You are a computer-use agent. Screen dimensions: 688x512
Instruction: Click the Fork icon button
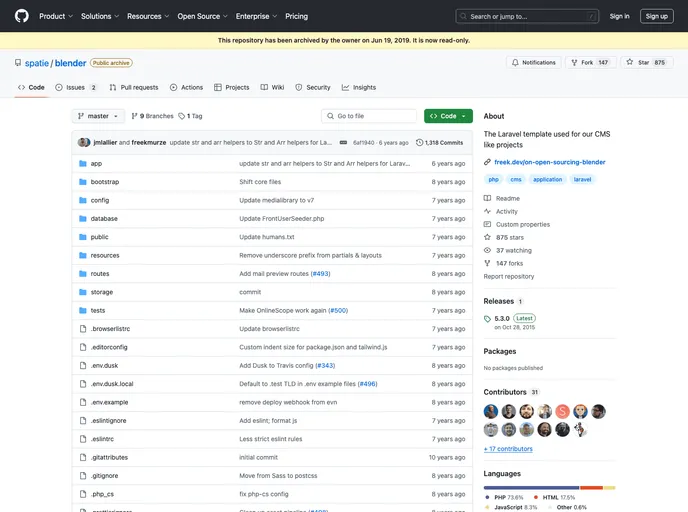(x=574, y=62)
